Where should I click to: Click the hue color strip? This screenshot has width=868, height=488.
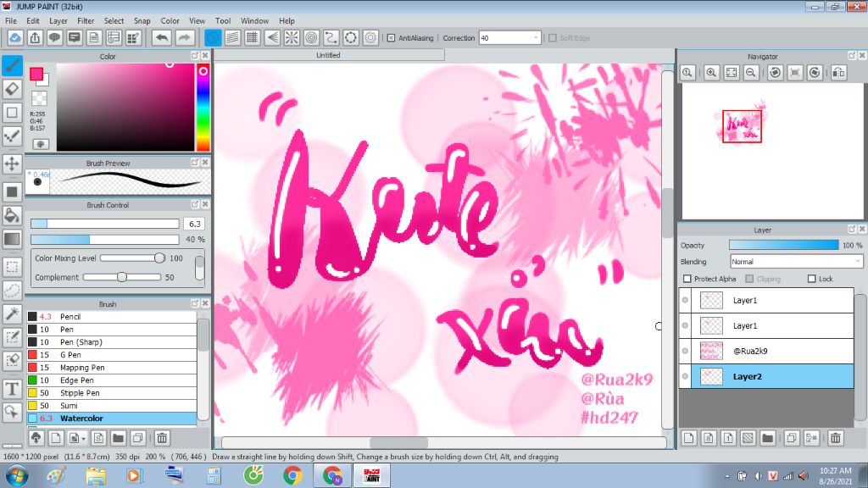pyautogui.click(x=203, y=107)
